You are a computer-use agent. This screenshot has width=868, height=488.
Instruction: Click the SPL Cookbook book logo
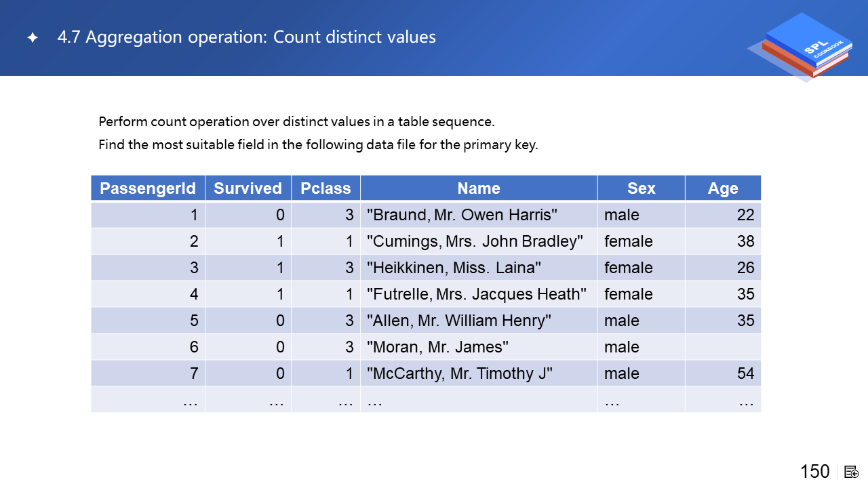(x=804, y=47)
